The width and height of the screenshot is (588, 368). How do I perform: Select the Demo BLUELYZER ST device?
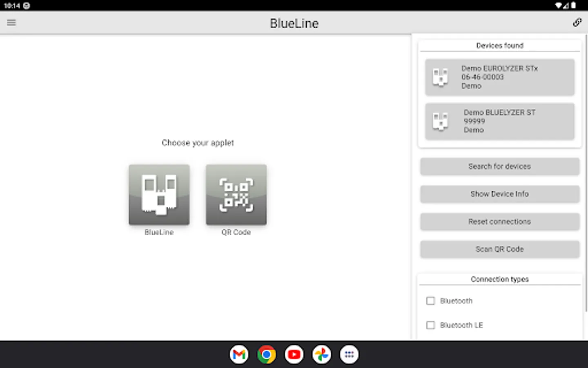pos(500,121)
